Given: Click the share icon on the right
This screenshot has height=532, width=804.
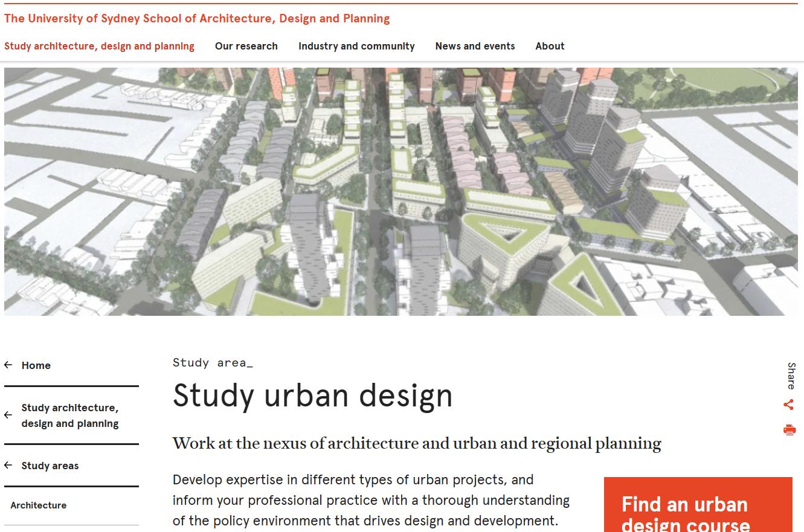Looking at the screenshot, I should [789, 405].
